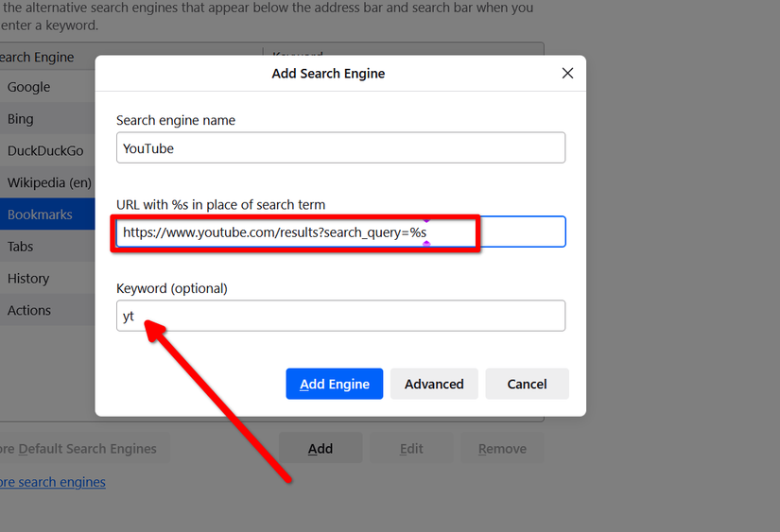
Task: Select the highlighted Bookmarks row
Action: coord(47,215)
